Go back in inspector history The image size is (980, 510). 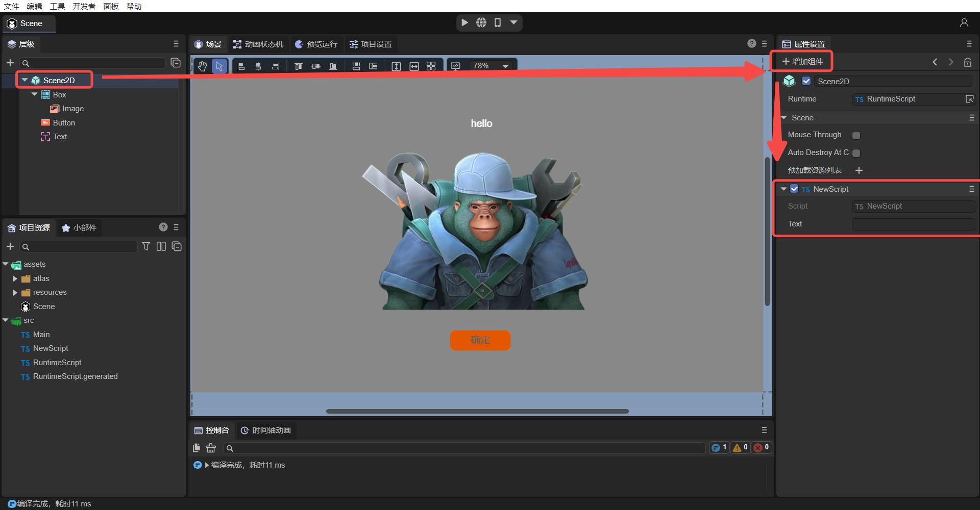[x=935, y=62]
